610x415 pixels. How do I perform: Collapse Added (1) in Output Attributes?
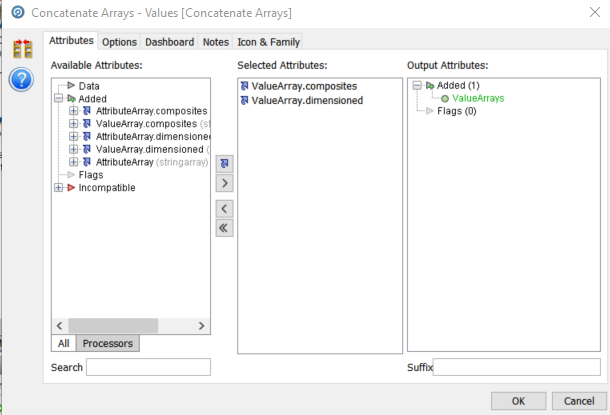[417, 86]
